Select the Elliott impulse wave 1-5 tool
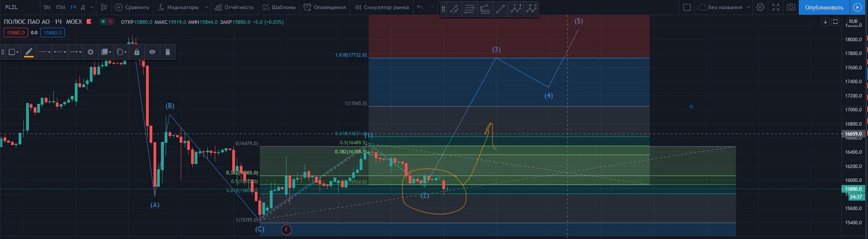868x239 pixels. (x=516, y=9)
